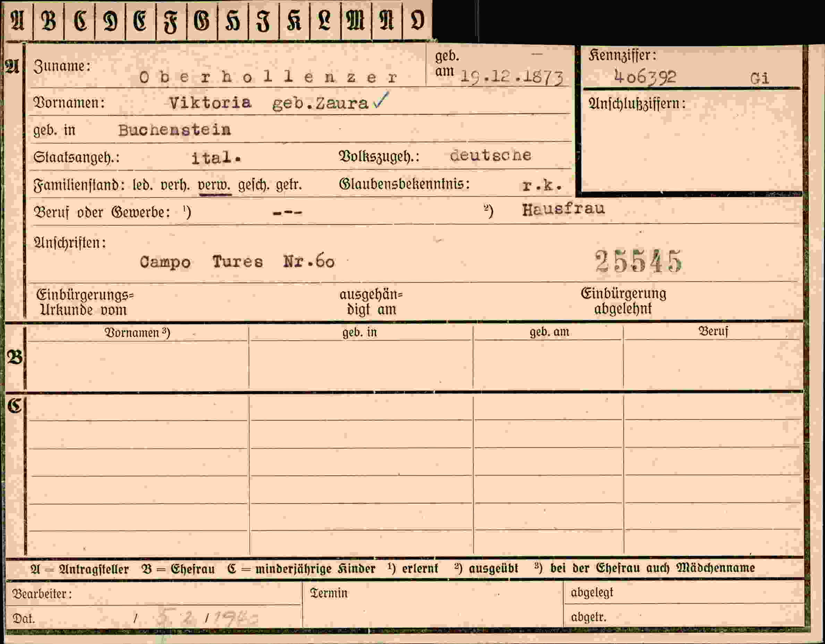Click the '---' dashes under learned occupation
Screen dimensions: 825x644
pos(287,213)
